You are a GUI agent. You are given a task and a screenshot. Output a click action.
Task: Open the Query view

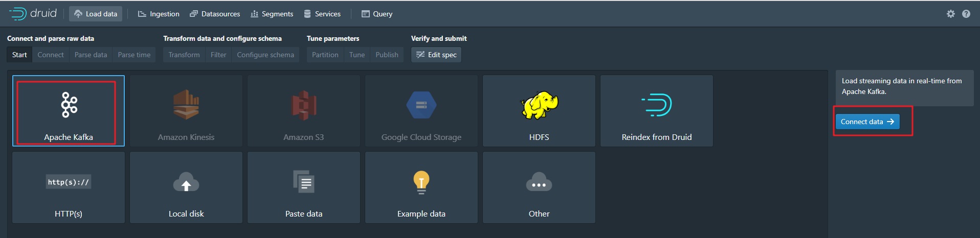[x=377, y=14]
